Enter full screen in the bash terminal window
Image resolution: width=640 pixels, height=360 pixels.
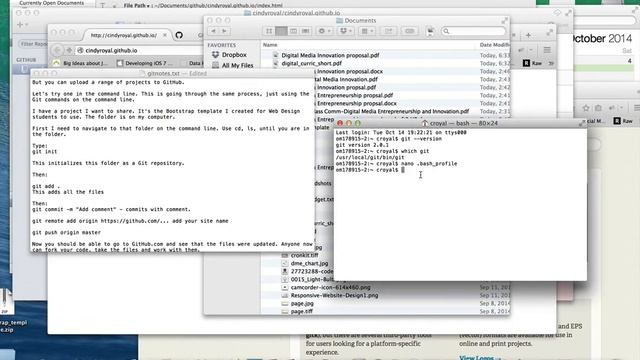[x=582, y=123]
